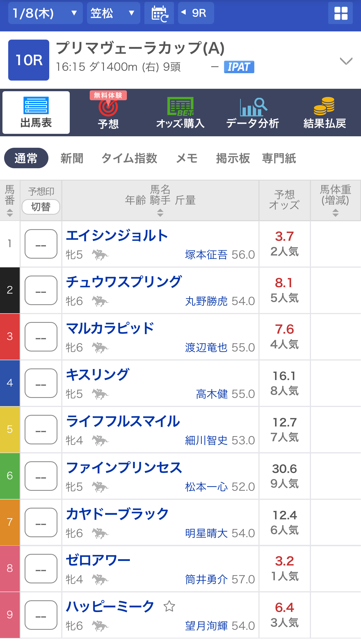Open the 笠松 racecourse dropdown
The image size is (361, 644).
pos(113,13)
